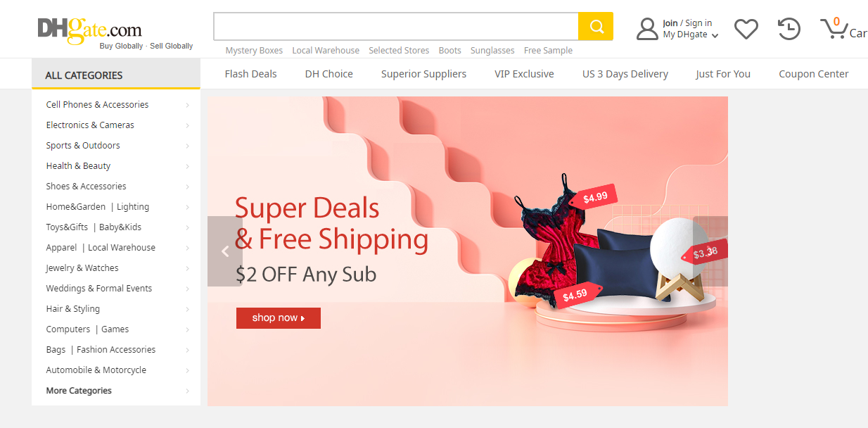The image size is (868, 428).
Task: Focus the main search input field
Action: tap(396, 27)
